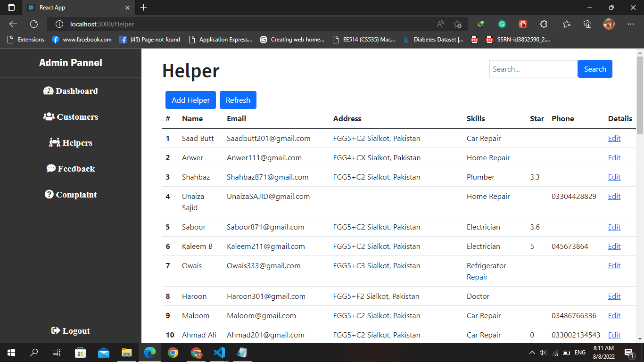
Task: Click the browser Back arrow
Action: [13, 24]
